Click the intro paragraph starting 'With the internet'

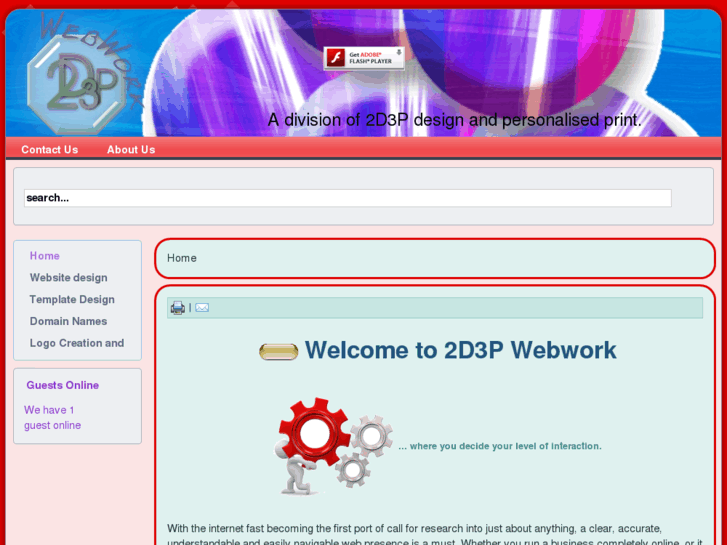tap(435, 535)
